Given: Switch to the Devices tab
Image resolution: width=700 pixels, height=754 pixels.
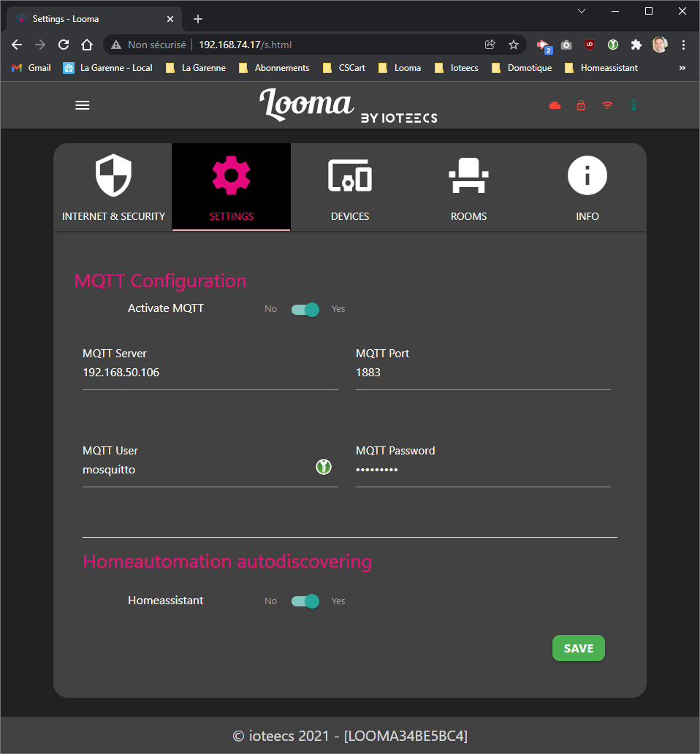Looking at the screenshot, I should (350, 187).
